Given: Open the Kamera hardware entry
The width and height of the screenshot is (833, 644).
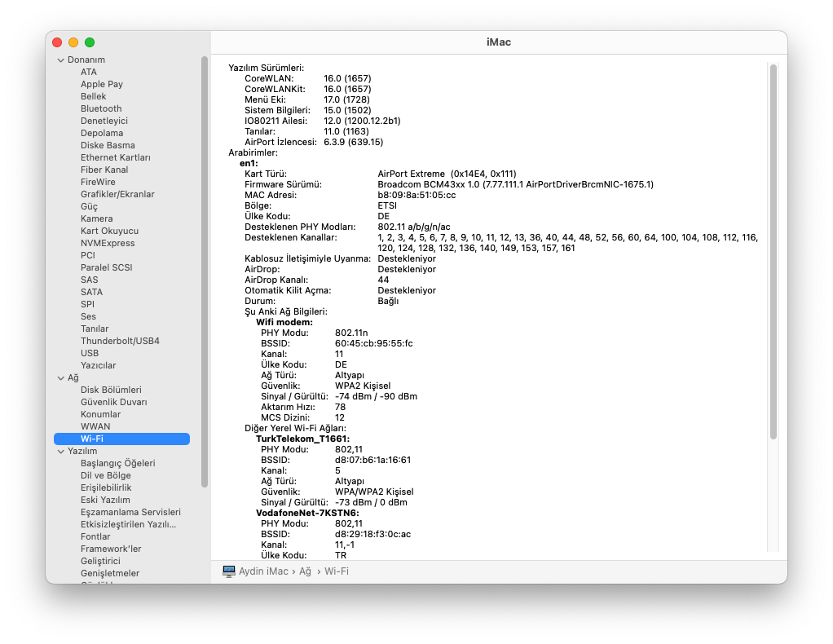Looking at the screenshot, I should 96,218.
